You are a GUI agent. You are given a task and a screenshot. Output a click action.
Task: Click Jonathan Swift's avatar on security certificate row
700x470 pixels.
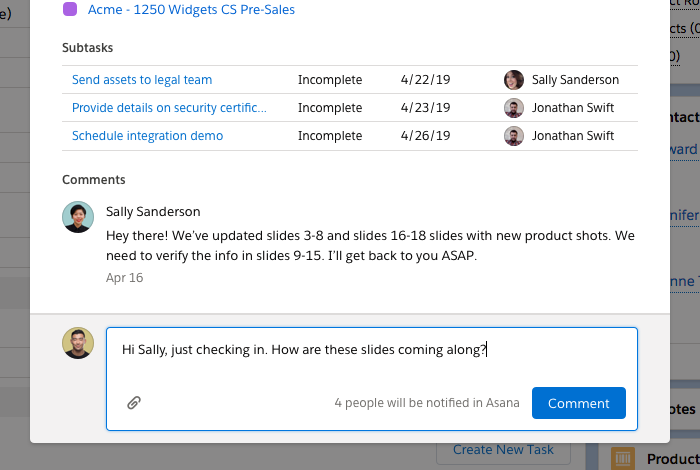coord(514,108)
